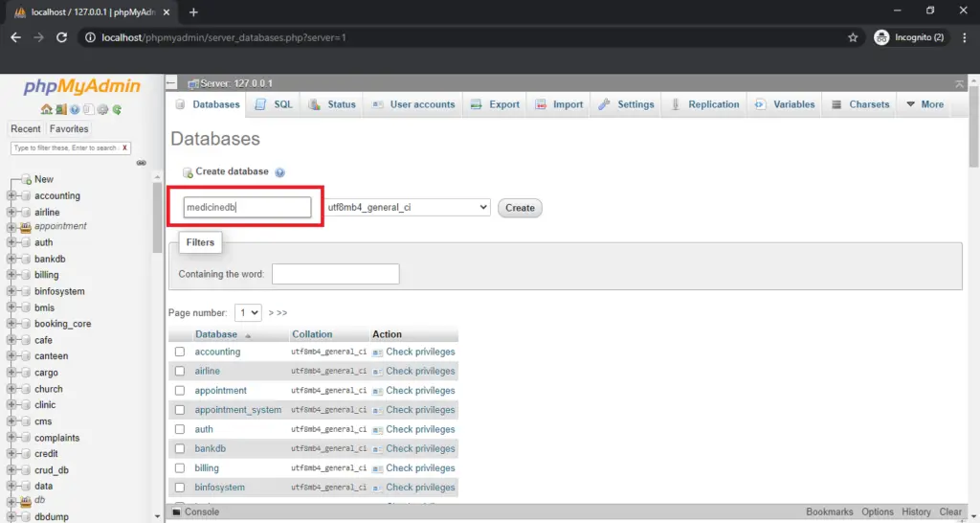Open the phpMyAdmin documentation help icon
This screenshot has height=523, width=980.
tap(75, 109)
